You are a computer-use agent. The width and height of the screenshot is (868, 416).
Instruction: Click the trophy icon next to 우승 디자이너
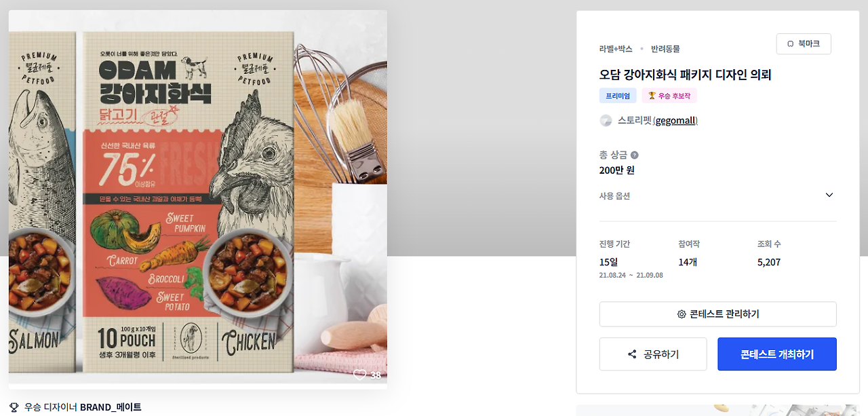tap(14, 407)
